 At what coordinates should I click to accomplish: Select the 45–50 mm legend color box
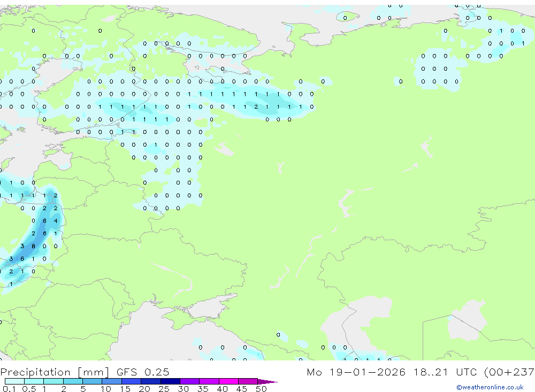pos(248,381)
